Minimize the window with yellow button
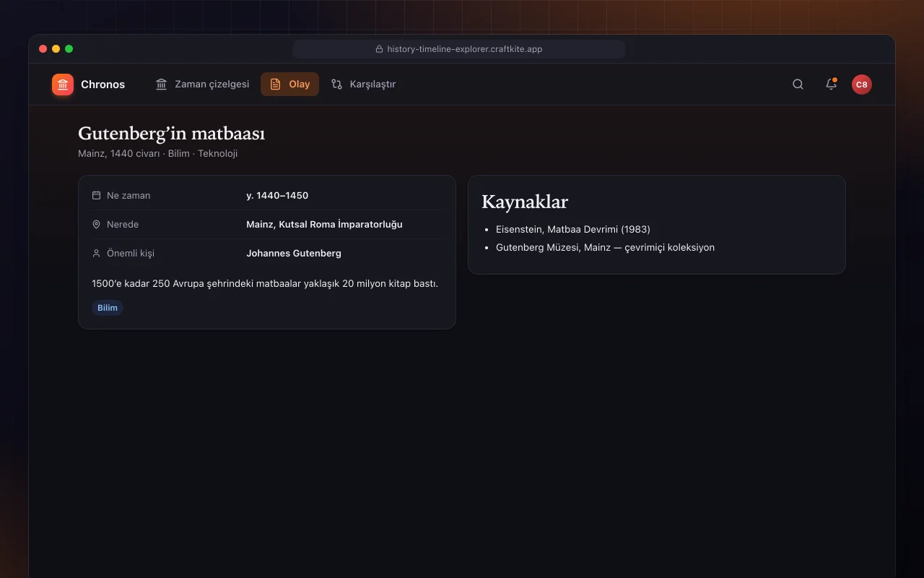Image resolution: width=924 pixels, height=578 pixels. tap(56, 49)
